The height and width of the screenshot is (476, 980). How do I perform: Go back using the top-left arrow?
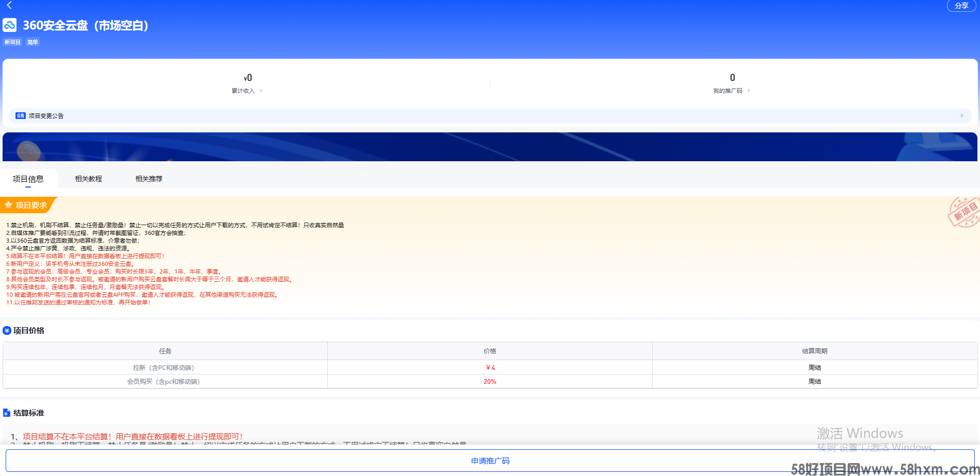tap(9, 5)
